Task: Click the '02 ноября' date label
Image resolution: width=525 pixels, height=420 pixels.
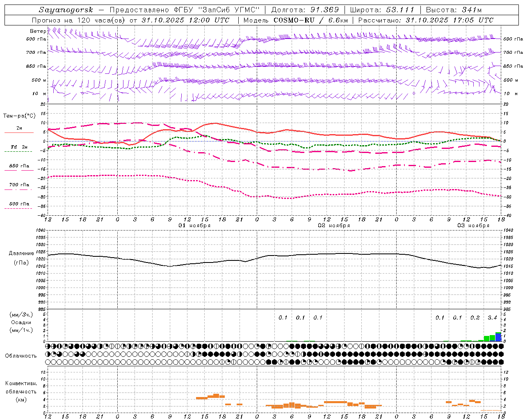Action: tap(334, 226)
